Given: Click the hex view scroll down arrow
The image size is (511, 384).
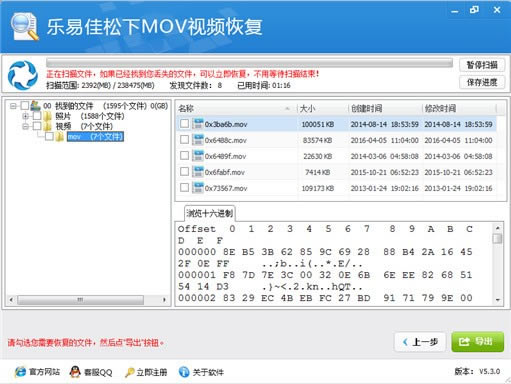Looking at the screenshot, I should (x=497, y=300).
